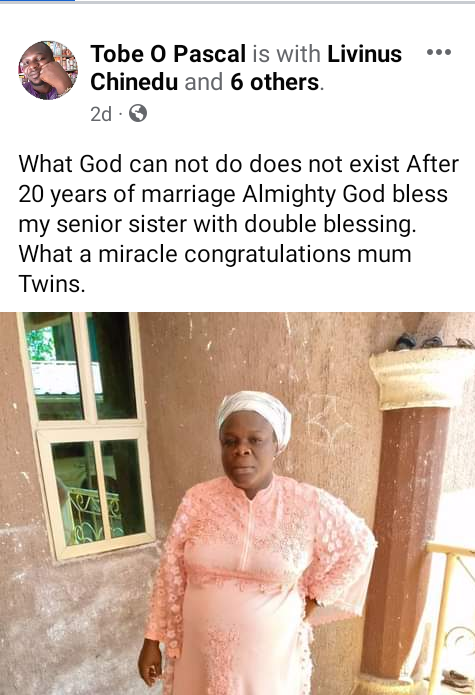Open Tobe O Pascal's profile picture
This screenshot has width=475, height=695.
click(x=48, y=70)
